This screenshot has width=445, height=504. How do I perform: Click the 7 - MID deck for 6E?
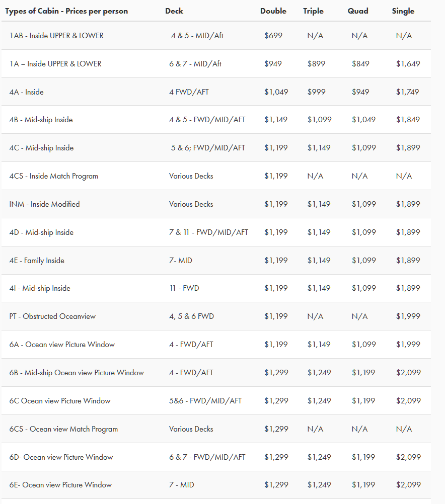coord(182,485)
